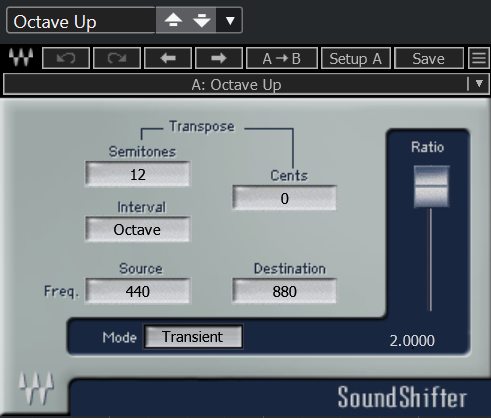
Task: Select the Semitones value field 12
Action: 137,174
